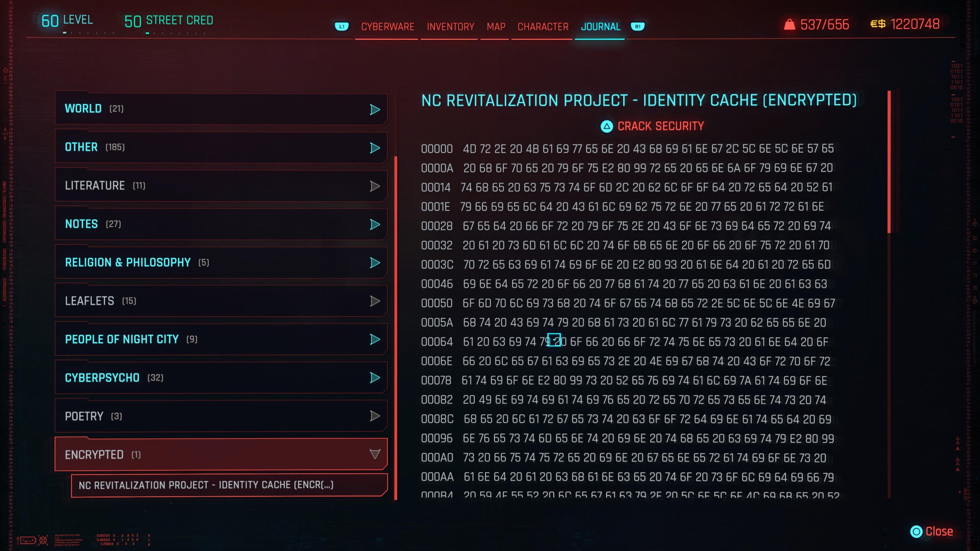Click the shard title NC Revitalization Project
Screen dimensions: 980x551
pyautogui.click(x=639, y=100)
